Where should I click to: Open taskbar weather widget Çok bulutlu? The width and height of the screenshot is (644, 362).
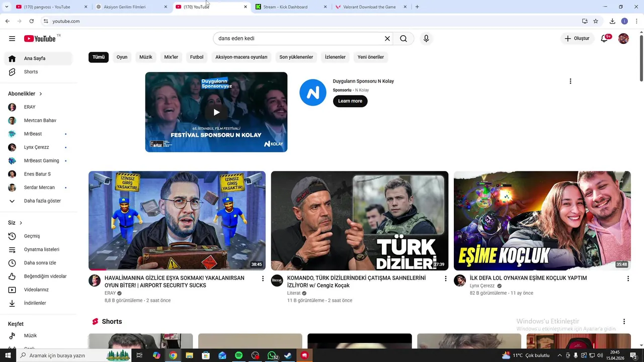(x=526, y=355)
